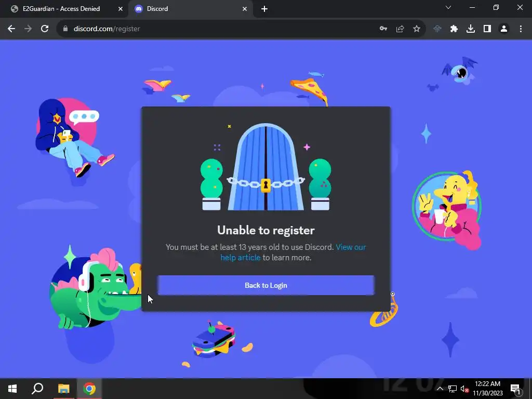
Task: Open the Windows Start menu
Action: coord(12,389)
